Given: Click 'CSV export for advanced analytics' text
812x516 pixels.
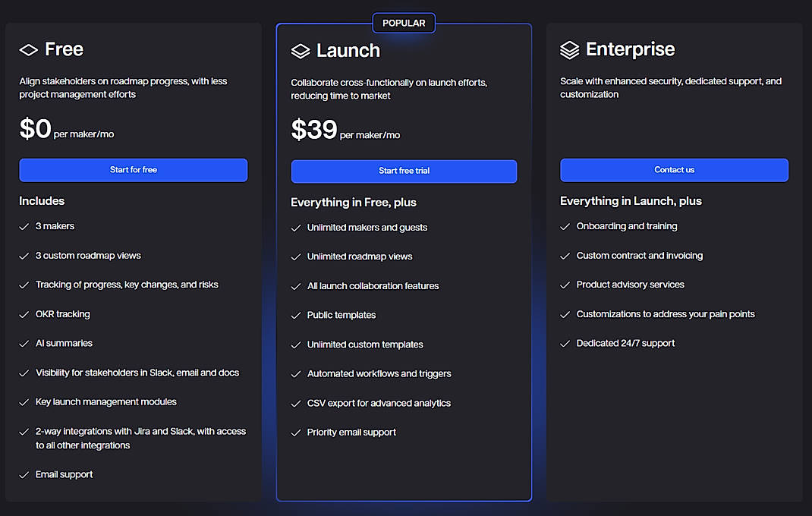Looking at the screenshot, I should (379, 403).
